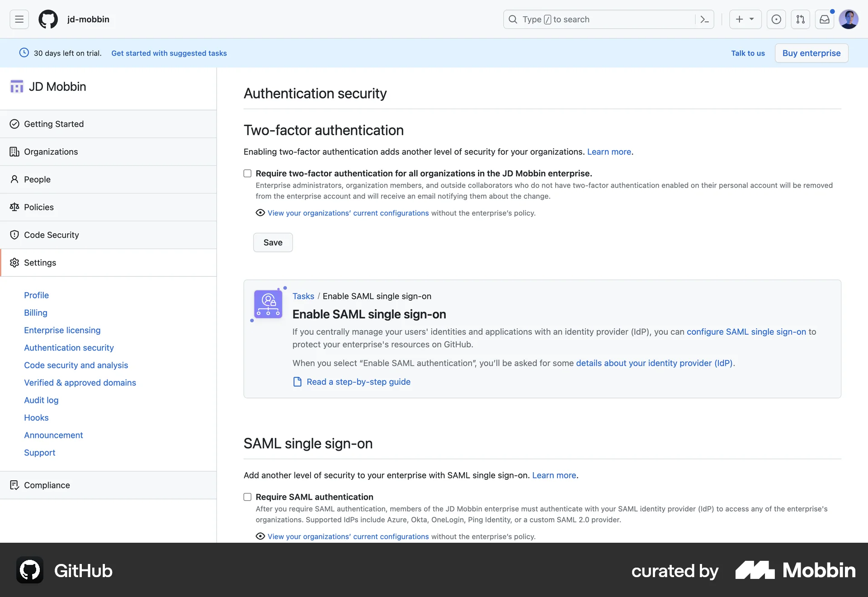Viewport: 868px width, 597px height.
Task: Open the People section
Action: point(37,179)
